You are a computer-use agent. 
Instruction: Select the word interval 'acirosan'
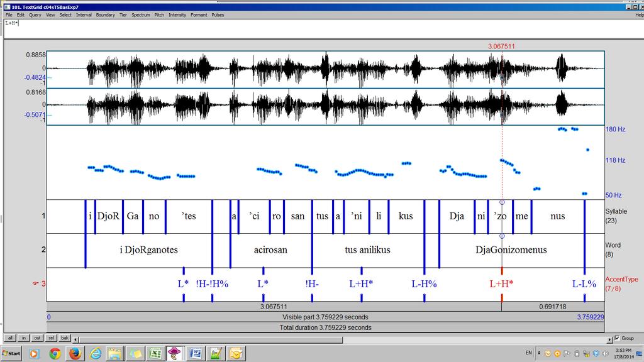270,250
